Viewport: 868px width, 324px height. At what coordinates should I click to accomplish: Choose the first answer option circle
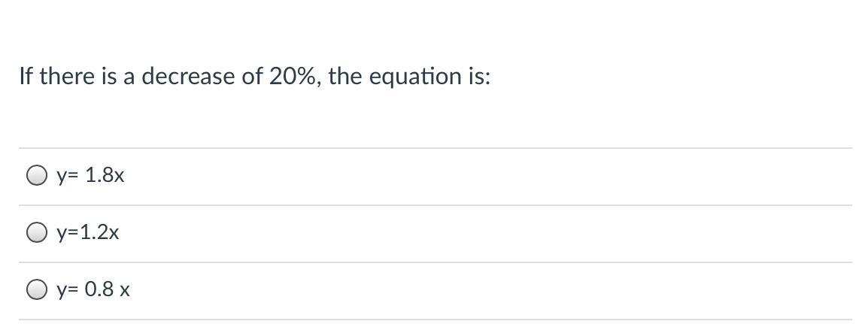click(36, 176)
